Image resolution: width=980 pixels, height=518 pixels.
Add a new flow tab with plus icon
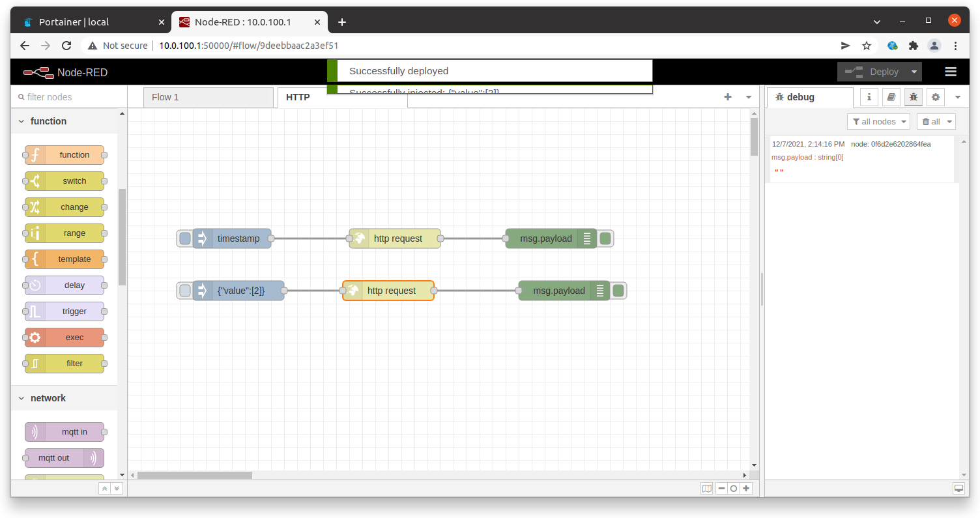(x=728, y=97)
